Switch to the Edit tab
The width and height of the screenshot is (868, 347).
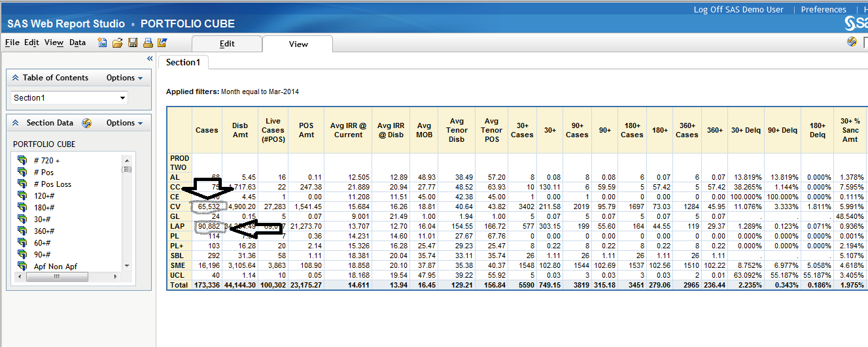coord(227,44)
